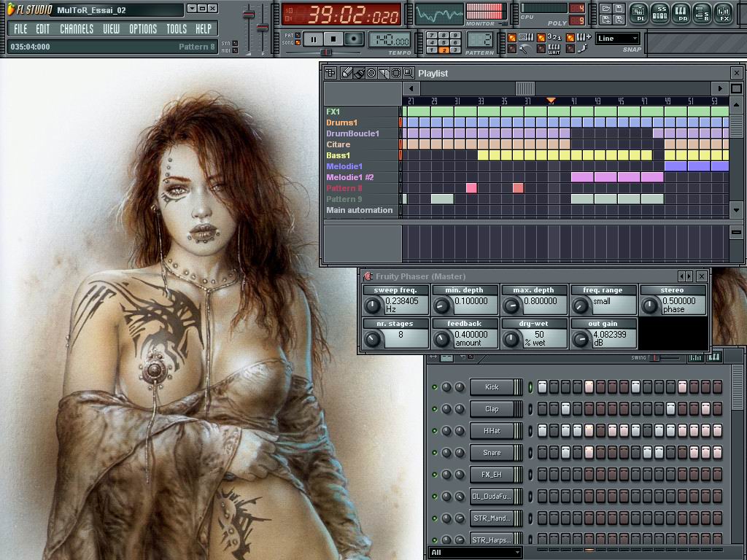Switch to SONG mode
This screenshot has width=747, height=560.
click(x=298, y=42)
